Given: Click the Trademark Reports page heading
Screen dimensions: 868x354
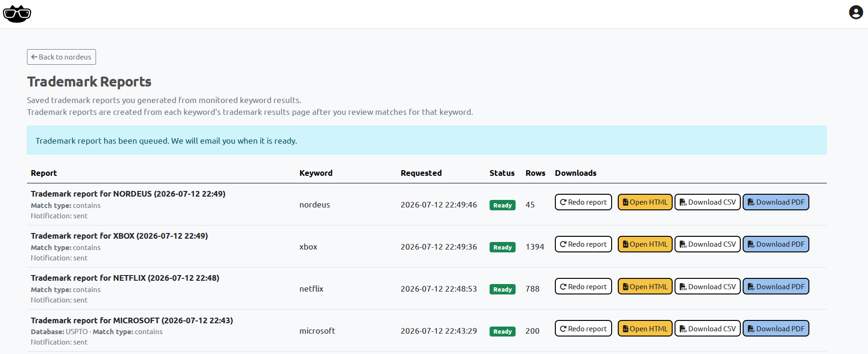Looking at the screenshot, I should [x=89, y=82].
